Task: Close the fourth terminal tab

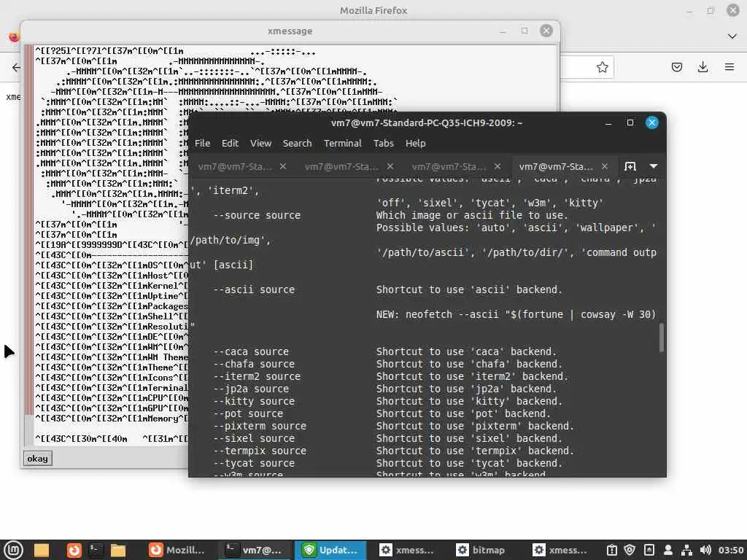Action: pyautogui.click(x=605, y=166)
